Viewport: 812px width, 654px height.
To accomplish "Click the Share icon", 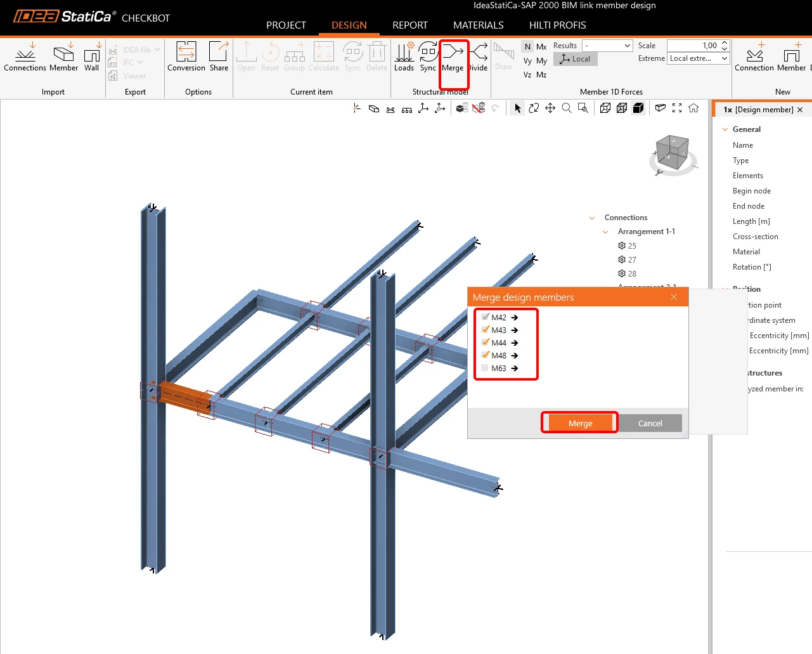I will coord(219,57).
